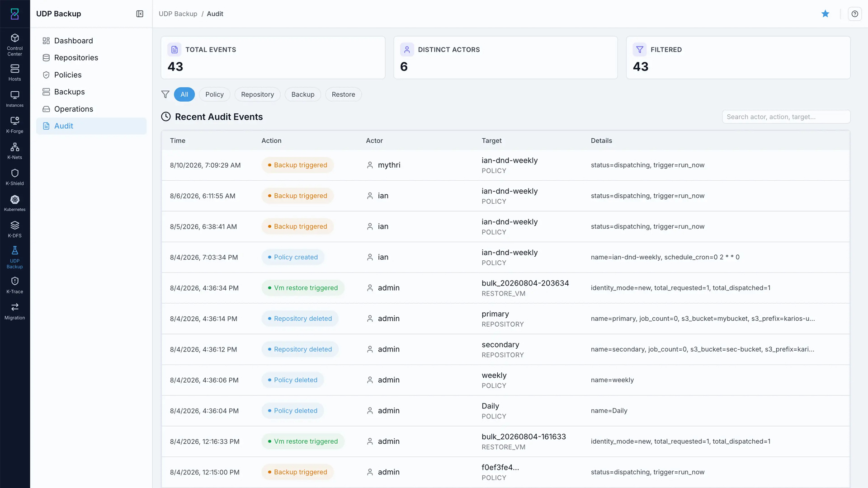Open K-Forge module icon
868x488 pixels.
coord(14,125)
